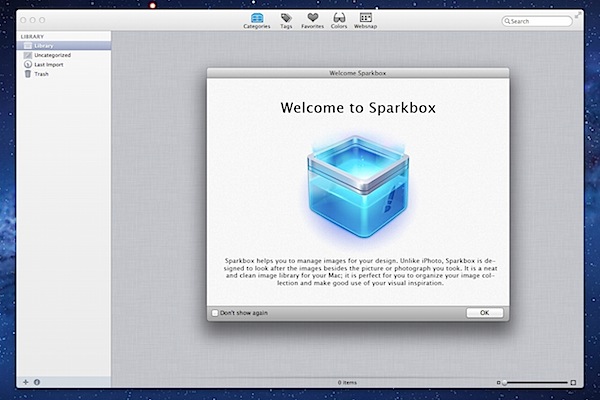This screenshot has width=600, height=400.
Task: Enable the Don't show again checkbox
Action: [215, 313]
